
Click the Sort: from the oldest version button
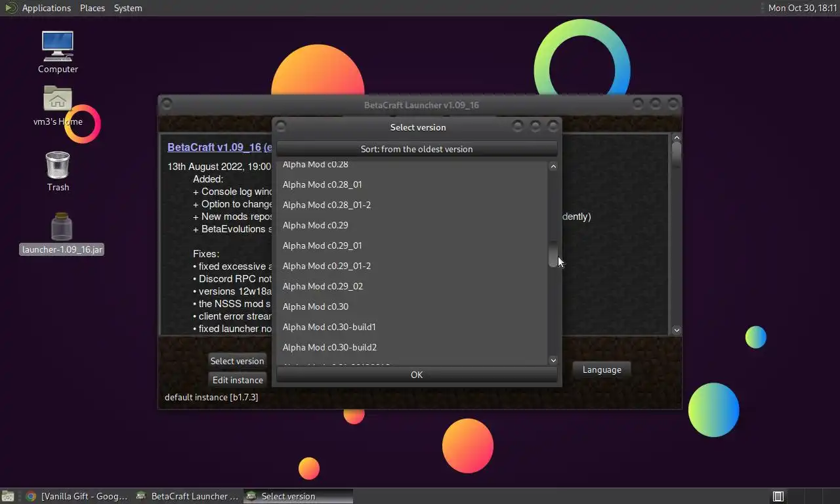[x=417, y=149]
